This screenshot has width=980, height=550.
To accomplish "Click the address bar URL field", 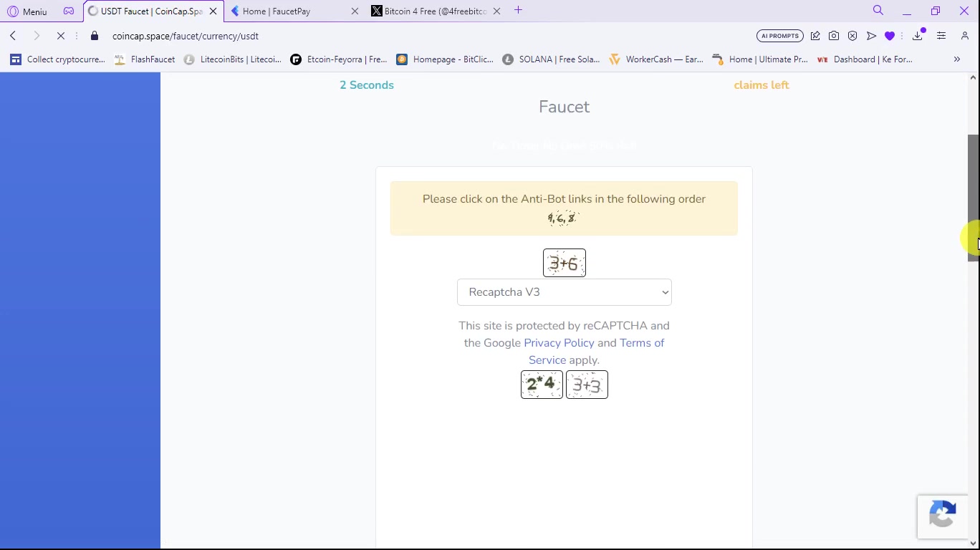I will [430, 36].
